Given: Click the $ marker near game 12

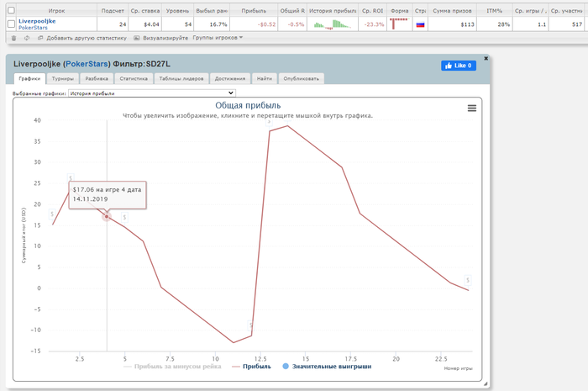Looking at the screenshot, I should (251, 325).
